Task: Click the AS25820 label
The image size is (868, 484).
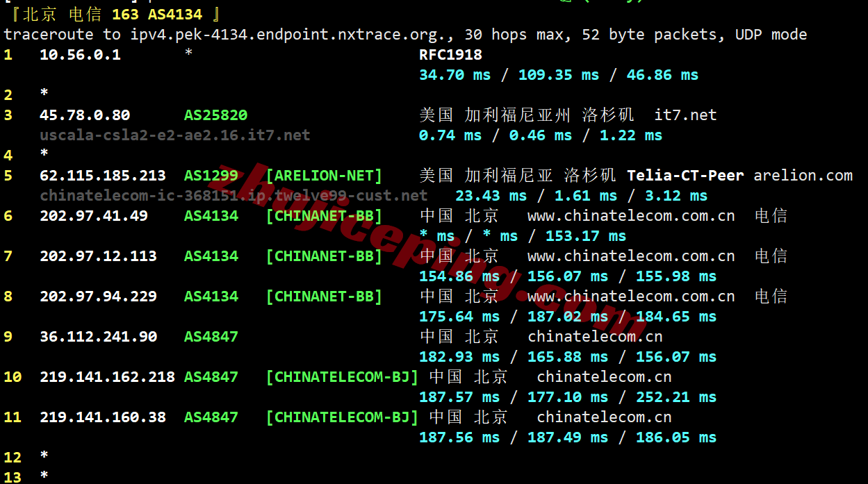Action: 215,115
